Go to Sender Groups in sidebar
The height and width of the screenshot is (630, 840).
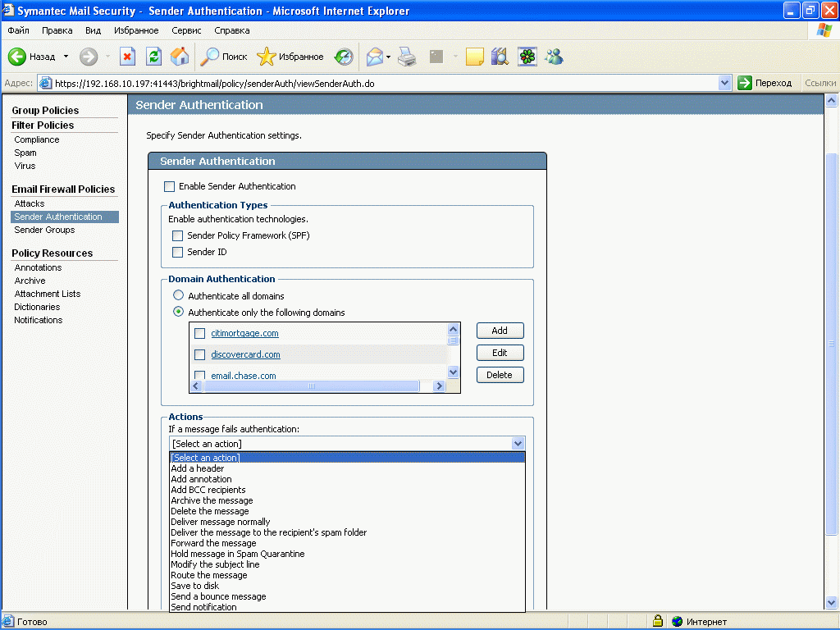tap(44, 230)
